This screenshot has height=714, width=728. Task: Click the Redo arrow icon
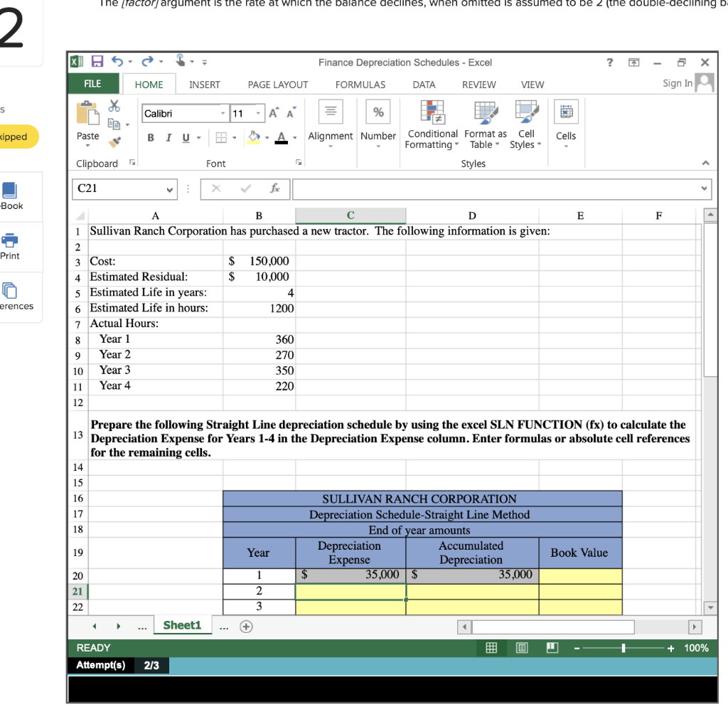point(147,62)
